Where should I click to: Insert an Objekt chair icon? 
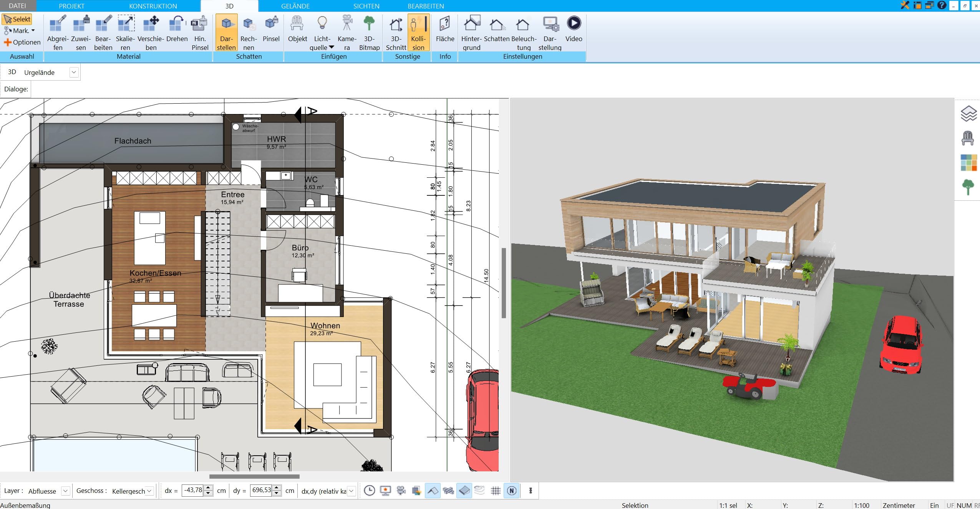coord(297,29)
